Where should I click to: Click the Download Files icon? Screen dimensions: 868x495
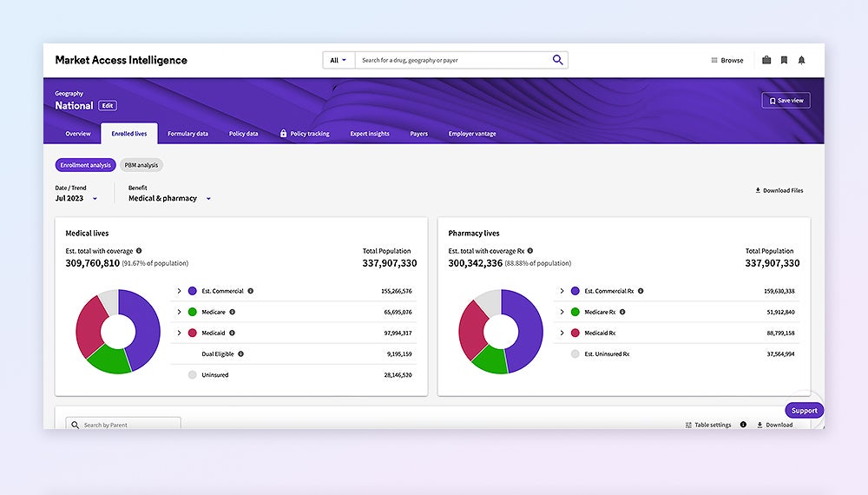point(758,190)
